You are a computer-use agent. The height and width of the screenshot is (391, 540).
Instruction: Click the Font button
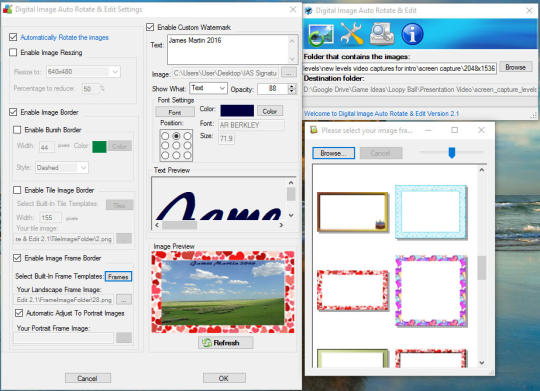click(175, 112)
